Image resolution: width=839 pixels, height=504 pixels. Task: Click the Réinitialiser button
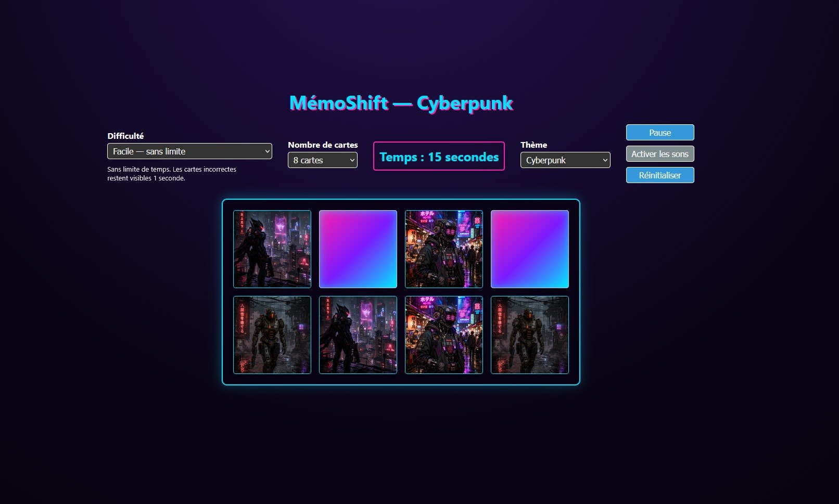[660, 175]
